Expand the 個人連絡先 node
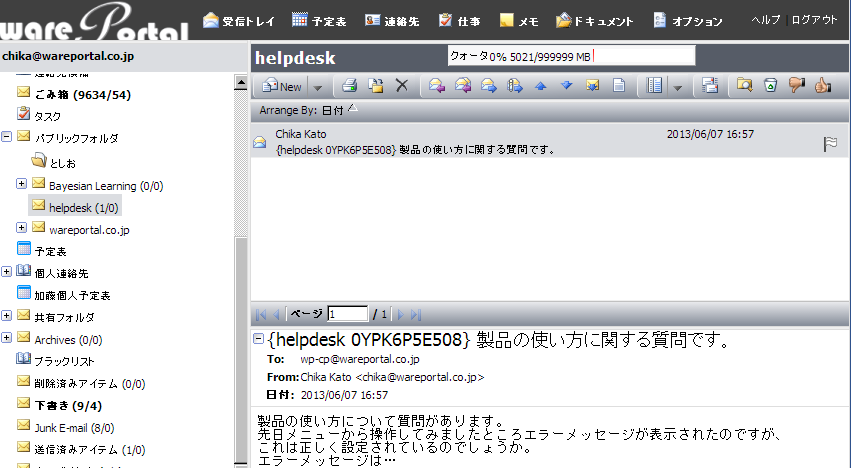851x468 pixels. pos(7,271)
